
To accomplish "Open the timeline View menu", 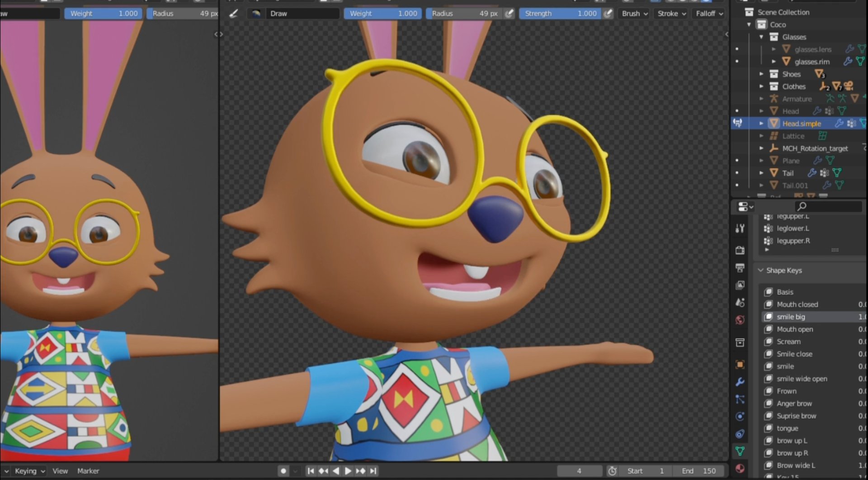I will point(60,471).
